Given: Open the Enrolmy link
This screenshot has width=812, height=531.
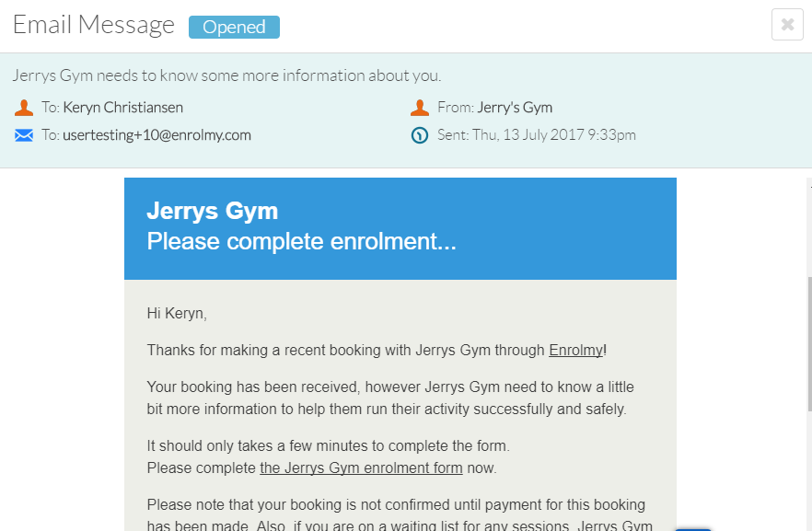Looking at the screenshot, I should [576, 351].
